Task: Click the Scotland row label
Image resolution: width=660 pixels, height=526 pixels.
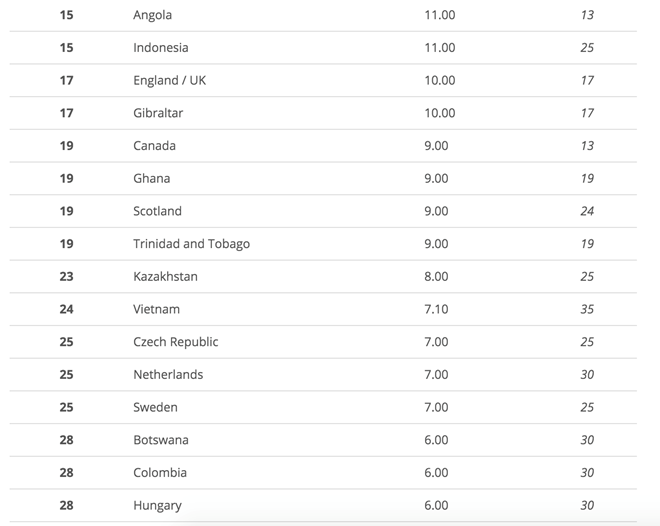Action: coord(157,211)
